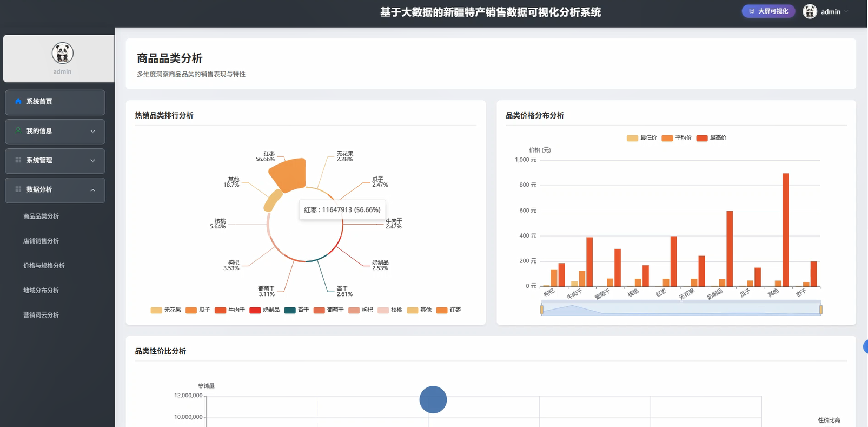This screenshot has height=427, width=868.
Task: Click the user icon beside 我的信息
Action: (18, 131)
